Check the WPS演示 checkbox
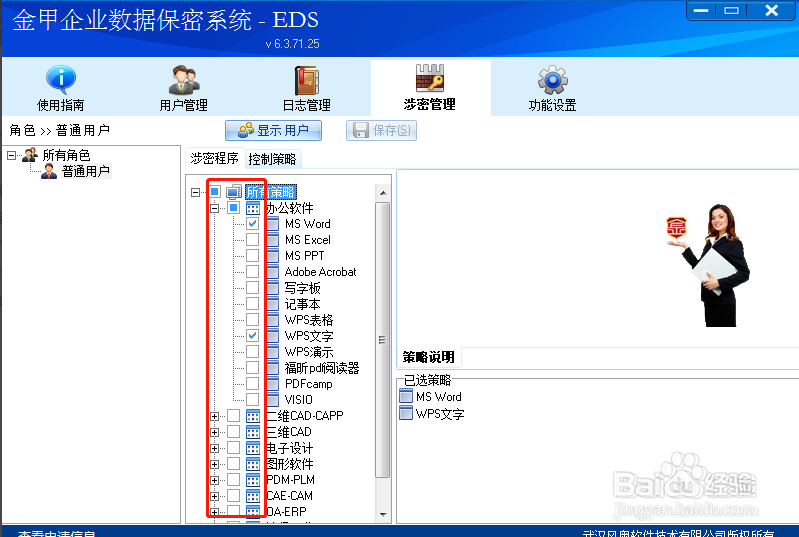Screen dimensions: 799x537 click(x=252, y=352)
